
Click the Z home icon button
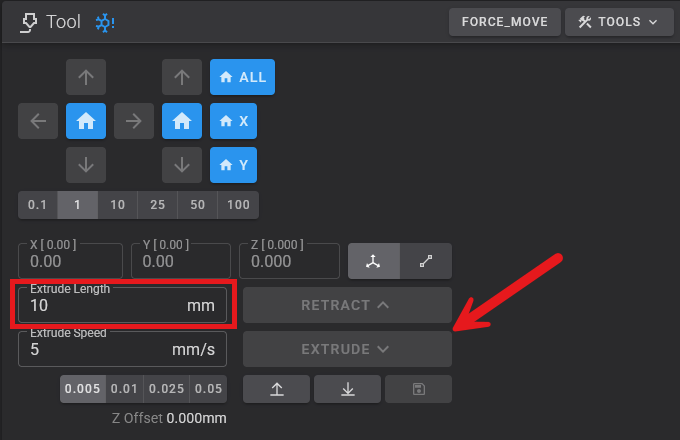coord(181,121)
